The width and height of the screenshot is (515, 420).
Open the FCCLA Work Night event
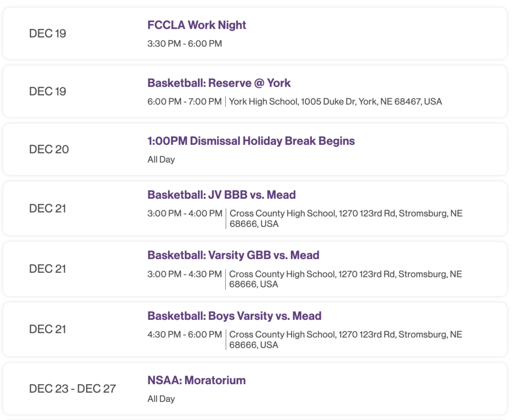pos(197,25)
